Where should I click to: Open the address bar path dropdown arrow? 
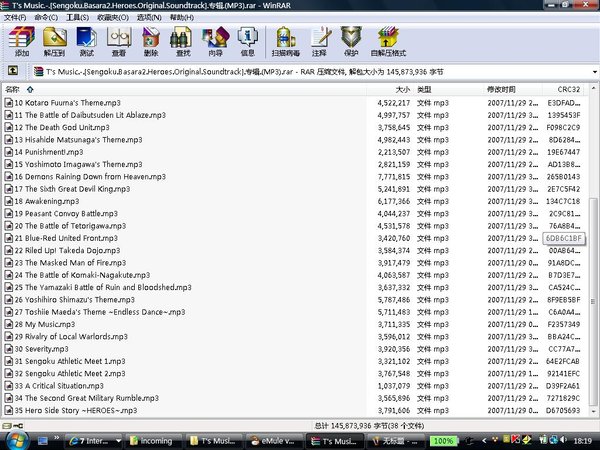pyautogui.click(x=595, y=72)
